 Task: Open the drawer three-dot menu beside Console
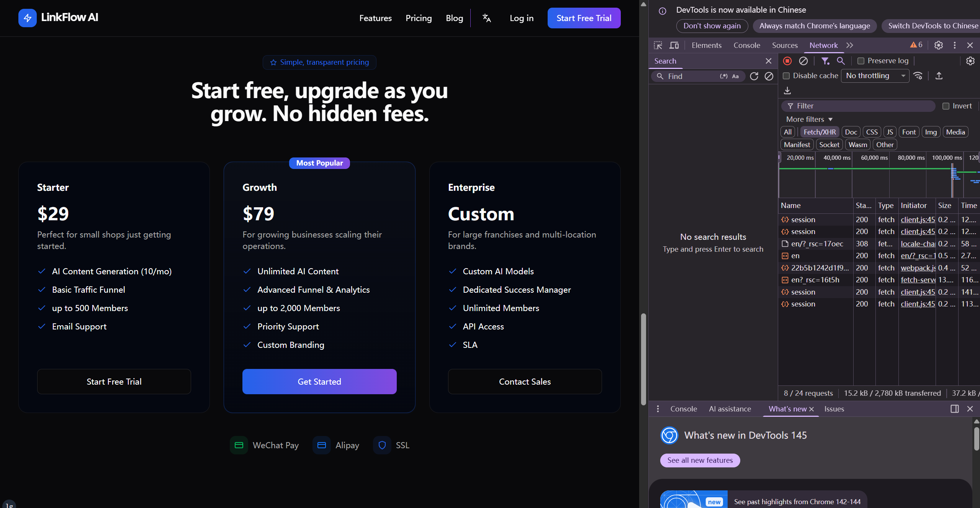coord(658,409)
